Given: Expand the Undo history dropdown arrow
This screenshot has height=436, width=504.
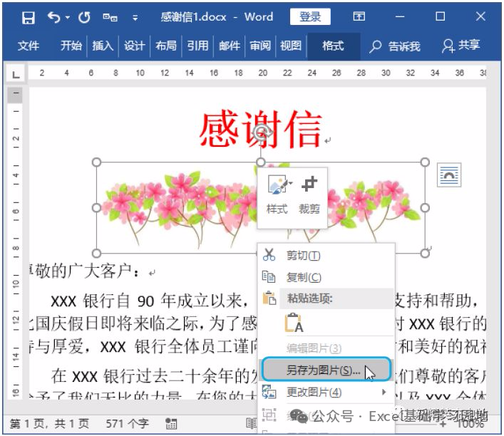Looking at the screenshot, I should pos(68,17).
